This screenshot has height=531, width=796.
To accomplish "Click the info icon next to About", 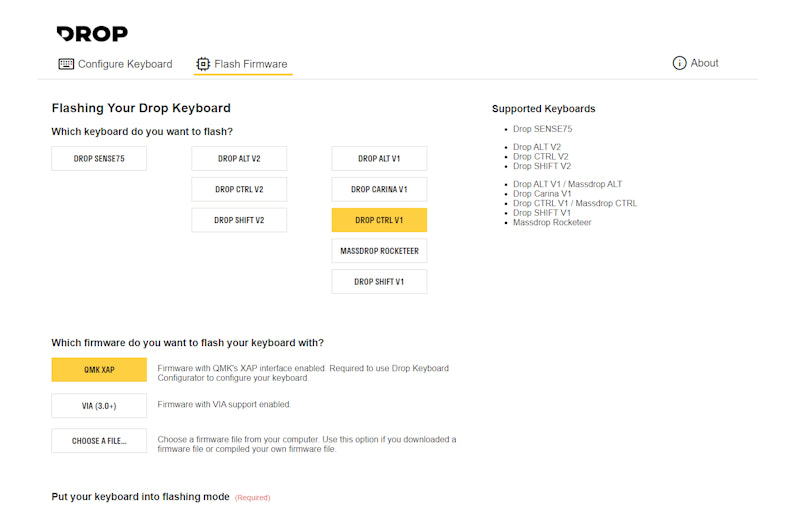I will (x=680, y=63).
